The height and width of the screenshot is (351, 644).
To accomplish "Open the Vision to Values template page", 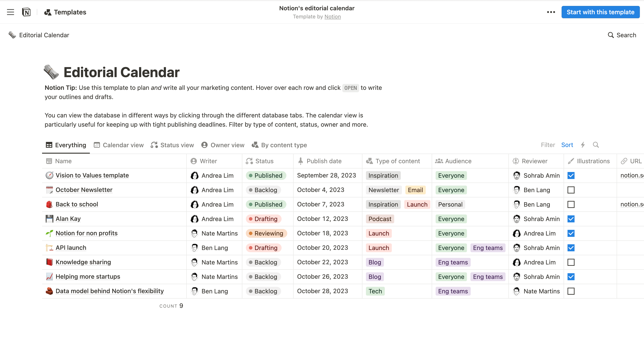I will 92,175.
